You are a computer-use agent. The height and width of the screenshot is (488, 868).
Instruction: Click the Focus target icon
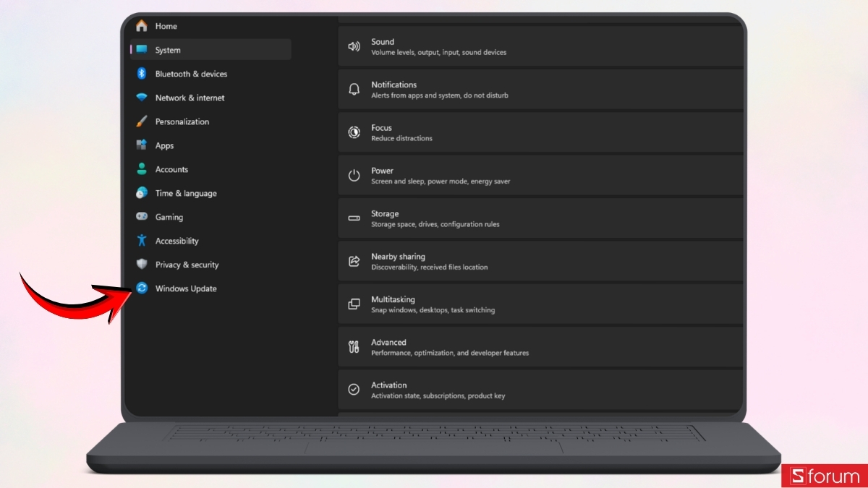(x=354, y=132)
